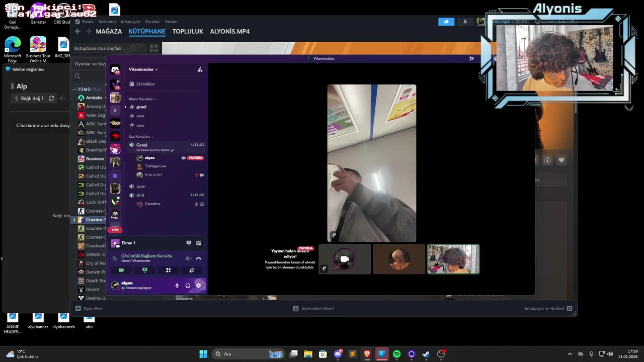Viewport: 644px width, 362px height.
Task: Open MAĞAZA tab in Steam
Action: coord(109,31)
